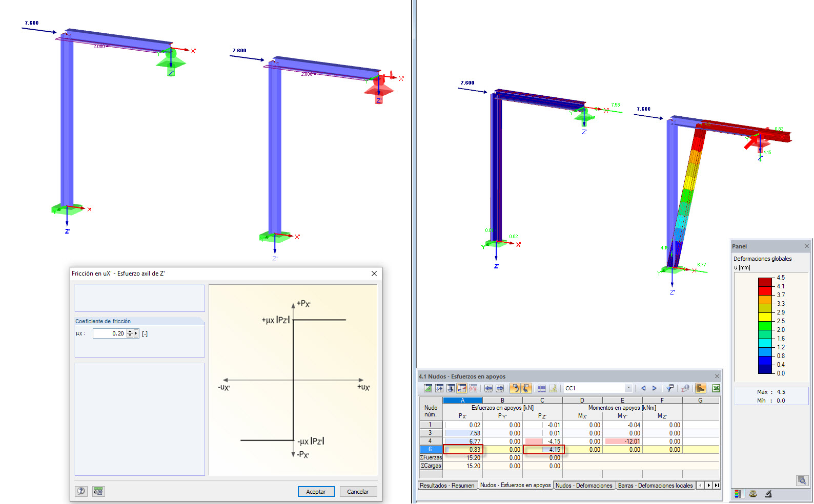The height and width of the screenshot is (504, 814).
Task: Click tabs right arrow button
Action: tap(709, 486)
